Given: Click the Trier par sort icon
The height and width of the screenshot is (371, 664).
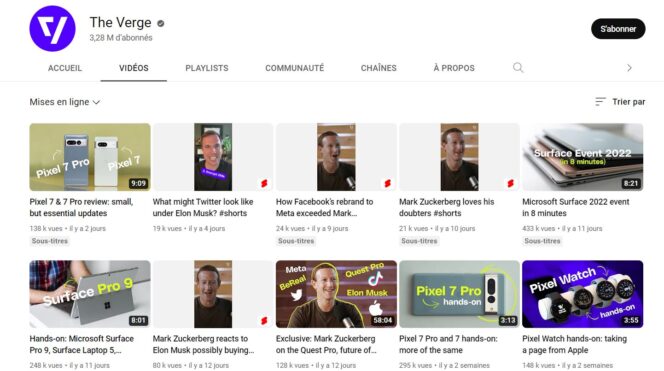Looking at the screenshot, I should 600,102.
